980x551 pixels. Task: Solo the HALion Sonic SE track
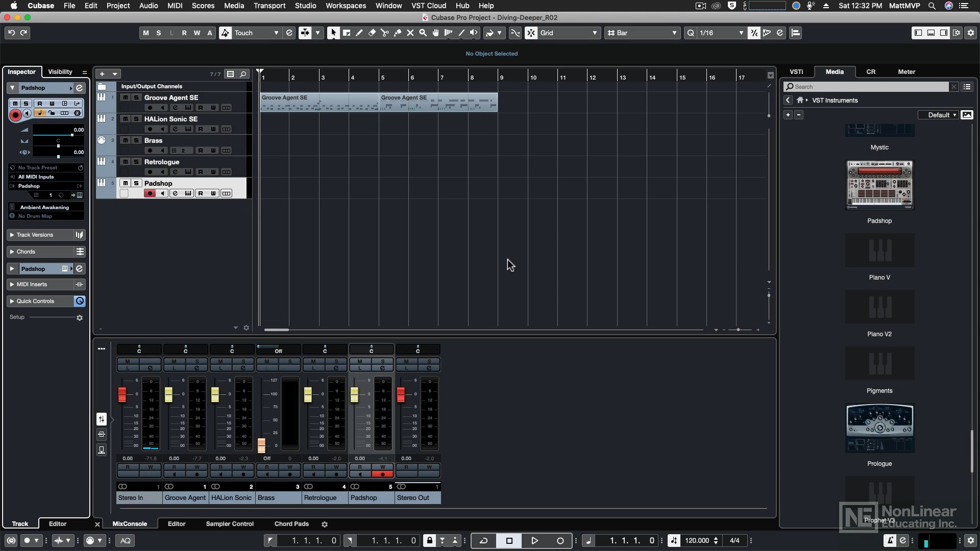136,119
